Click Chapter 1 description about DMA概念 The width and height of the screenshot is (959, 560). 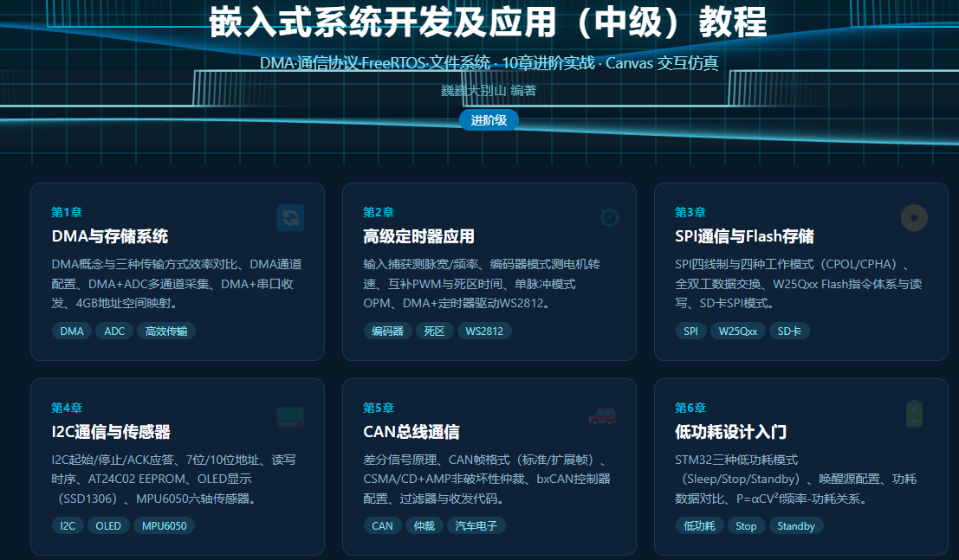pos(177,284)
